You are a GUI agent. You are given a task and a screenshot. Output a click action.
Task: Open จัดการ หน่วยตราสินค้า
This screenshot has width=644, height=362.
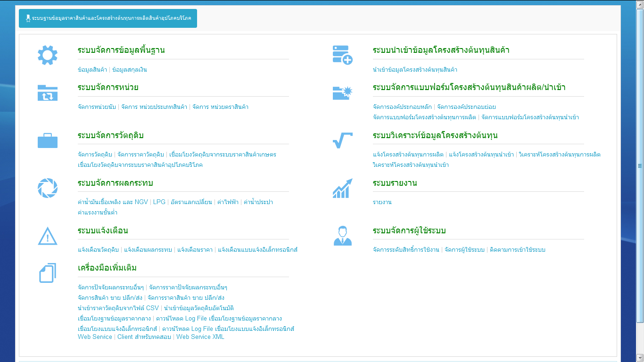[x=221, y=107]
